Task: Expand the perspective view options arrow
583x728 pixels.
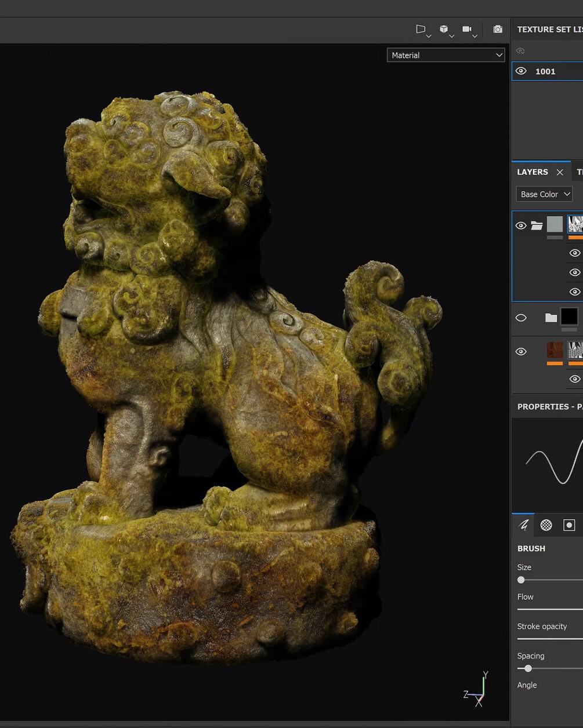Action: (x=429, y=37)
